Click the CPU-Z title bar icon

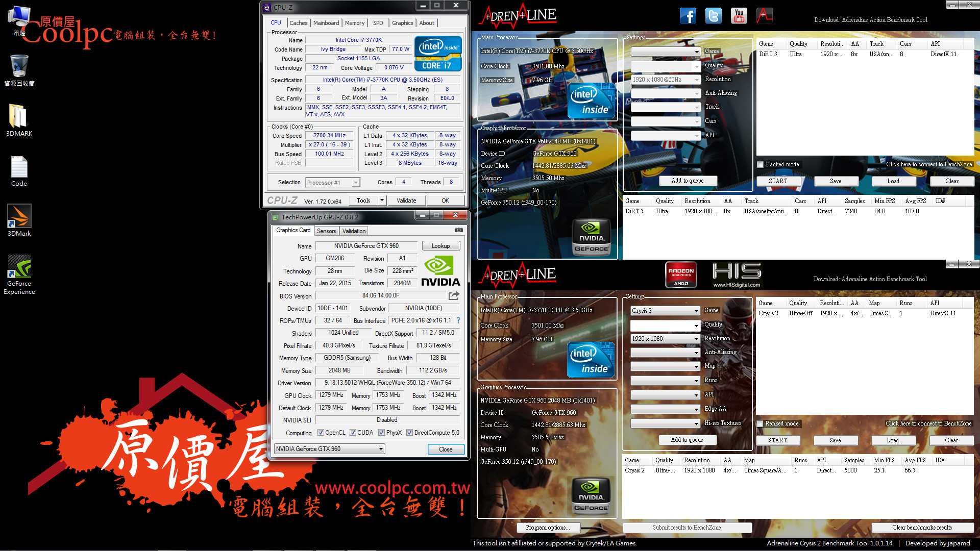(x=267, y=7)
